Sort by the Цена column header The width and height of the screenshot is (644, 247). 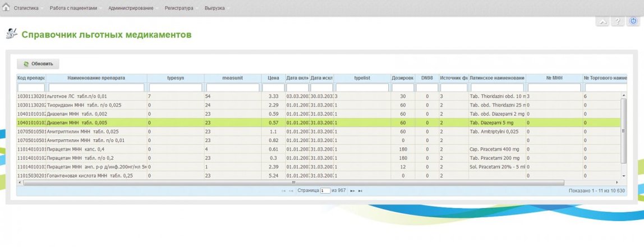(x=273, y=78)
